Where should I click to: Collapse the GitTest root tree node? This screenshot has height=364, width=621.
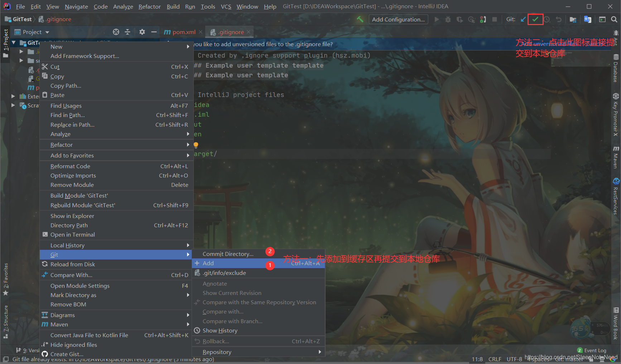(x=14, y=43)
